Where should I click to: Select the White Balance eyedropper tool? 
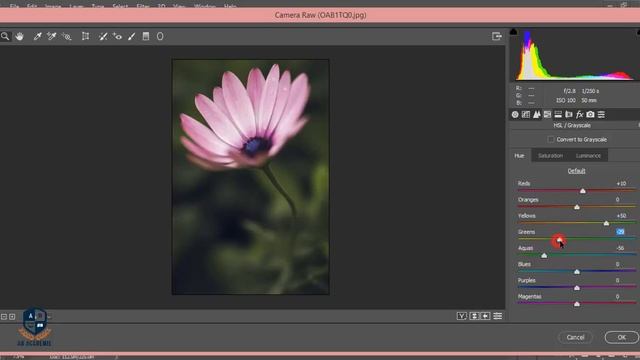click(37, 36)
